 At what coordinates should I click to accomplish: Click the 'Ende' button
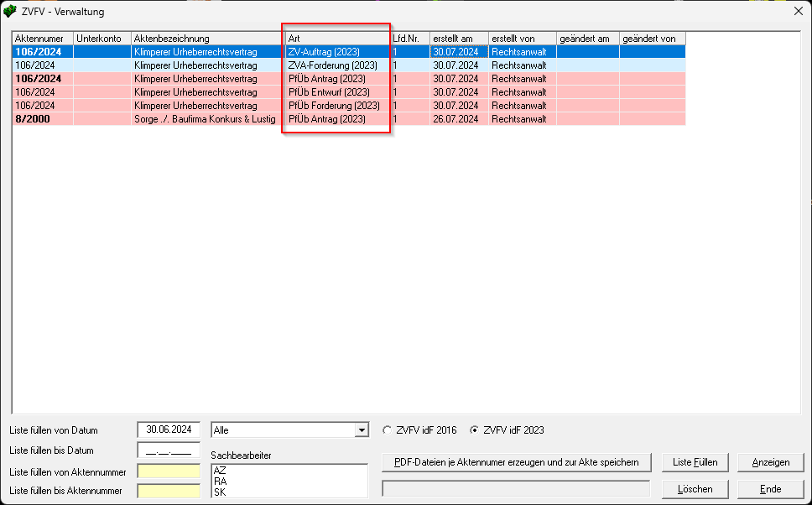coord(770,489)
